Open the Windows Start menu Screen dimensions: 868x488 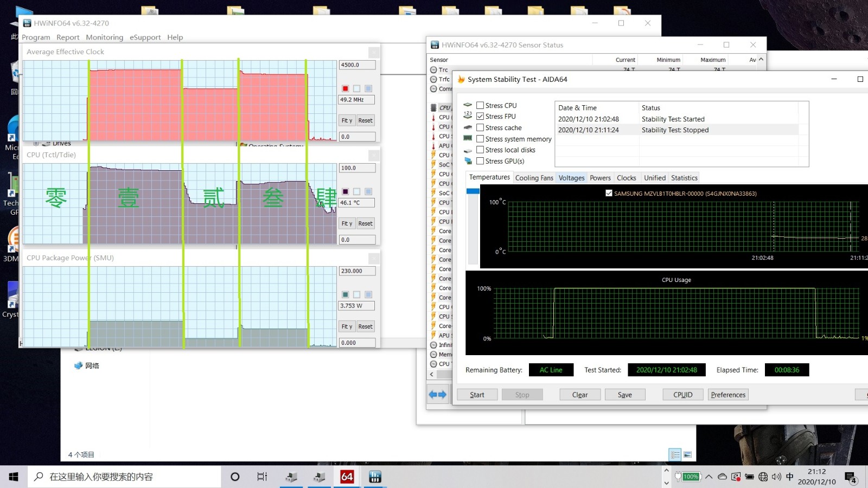[x=14, y=477]
